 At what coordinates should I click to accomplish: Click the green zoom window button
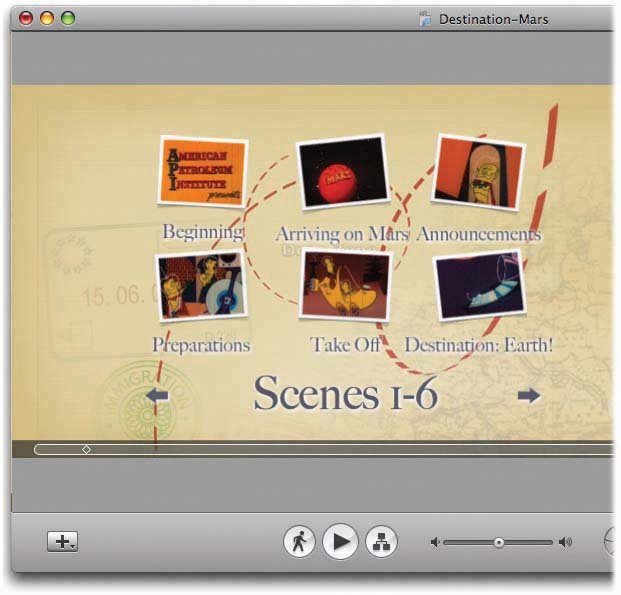(x=68, y=18)
